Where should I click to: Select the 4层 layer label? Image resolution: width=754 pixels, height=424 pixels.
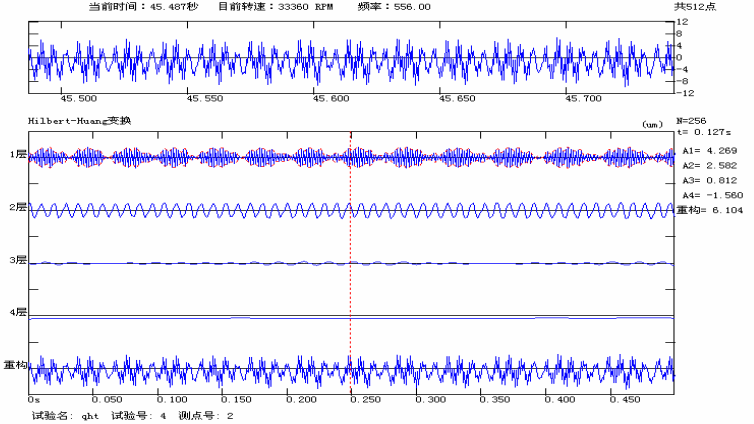point(14,314)
